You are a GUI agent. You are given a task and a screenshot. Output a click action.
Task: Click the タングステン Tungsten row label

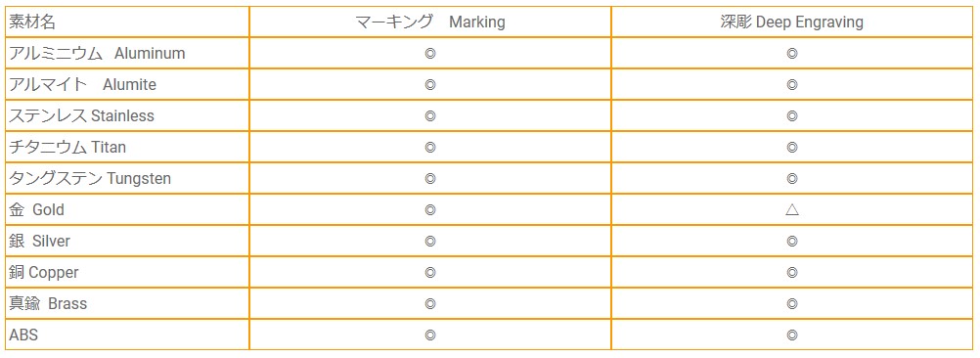point(90,178)
